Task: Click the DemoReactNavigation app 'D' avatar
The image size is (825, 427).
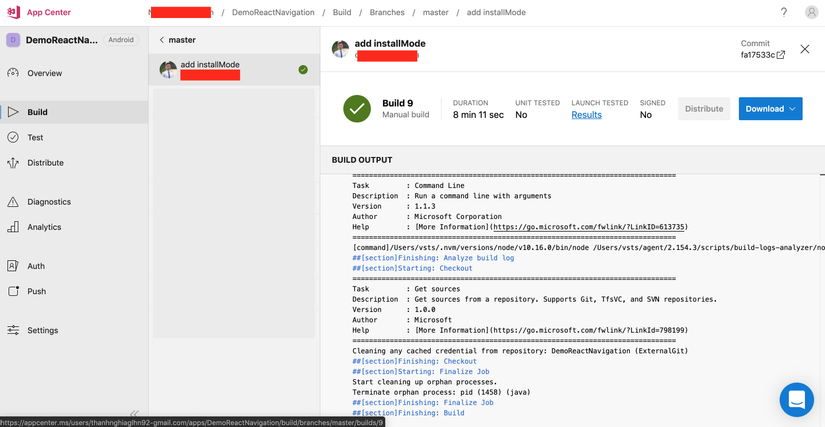Action: [x=13, y=40]
